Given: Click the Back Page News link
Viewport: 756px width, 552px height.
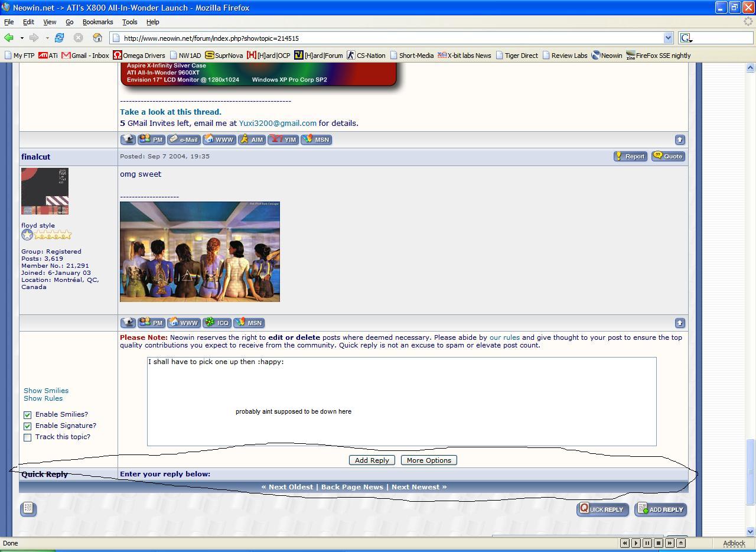Looking at the screenshot, I should click(352, 487).
